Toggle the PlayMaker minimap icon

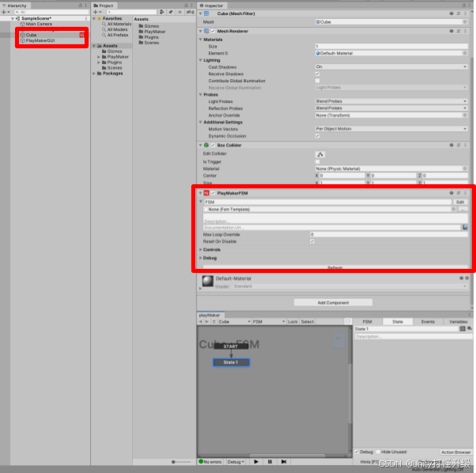point(348,321)
